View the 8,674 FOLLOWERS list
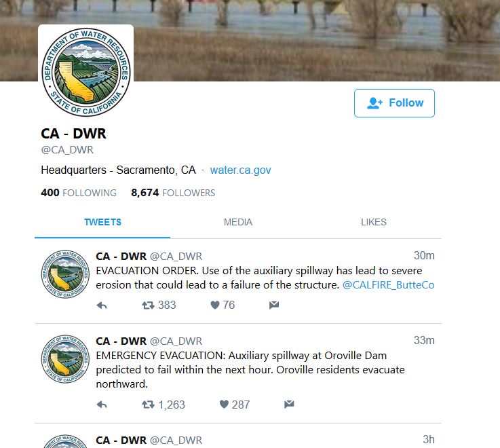This screenshot has width=500, height=448. (x=173, y=193)
